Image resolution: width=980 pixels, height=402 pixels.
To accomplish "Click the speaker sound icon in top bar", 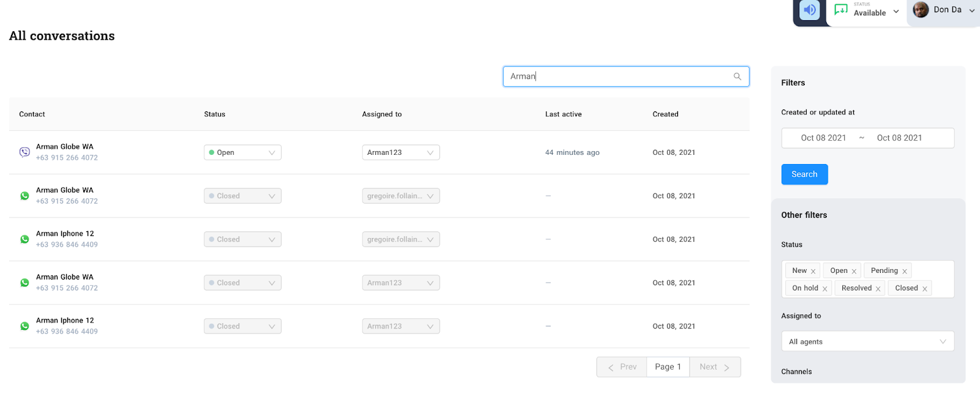I will click(x=810, y=10).
